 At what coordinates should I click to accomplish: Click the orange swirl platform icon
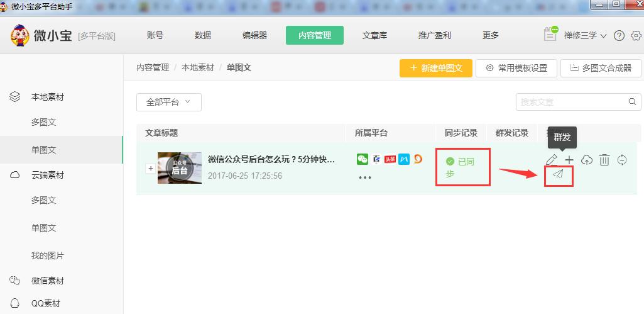tap(418, 159)
